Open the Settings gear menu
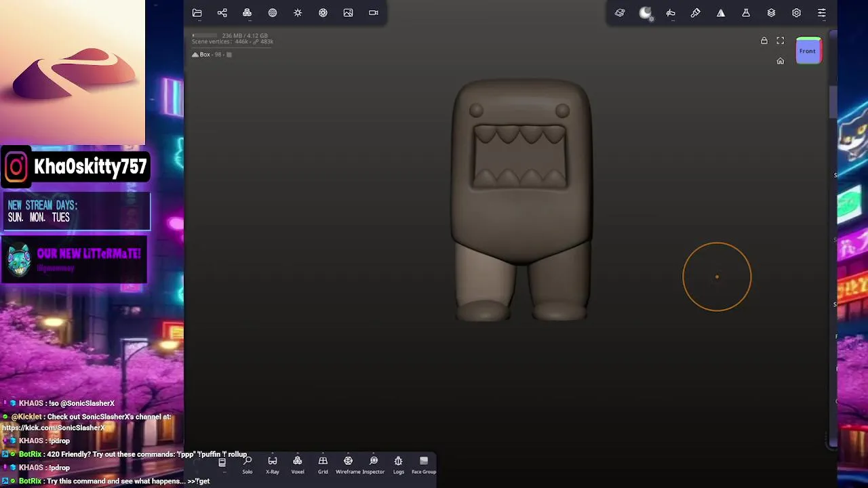868x488 pixels. [796, 13]
